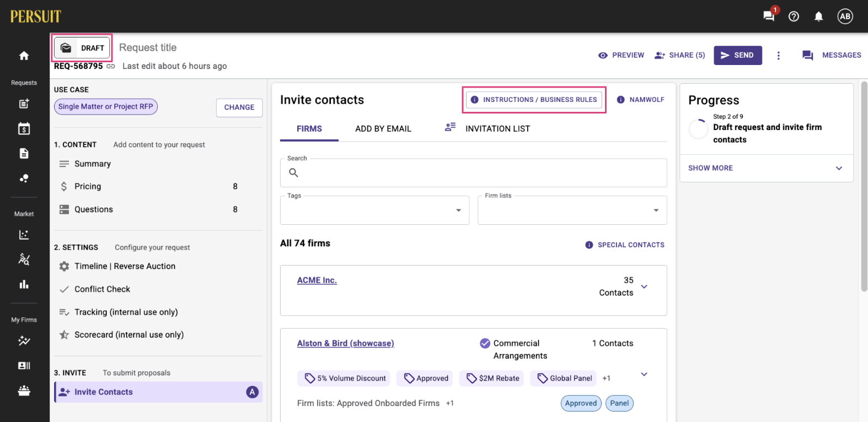This screenshot has width=868, height=422.
Task: Open the Home icon in sidebar
Action: point(24,56)
